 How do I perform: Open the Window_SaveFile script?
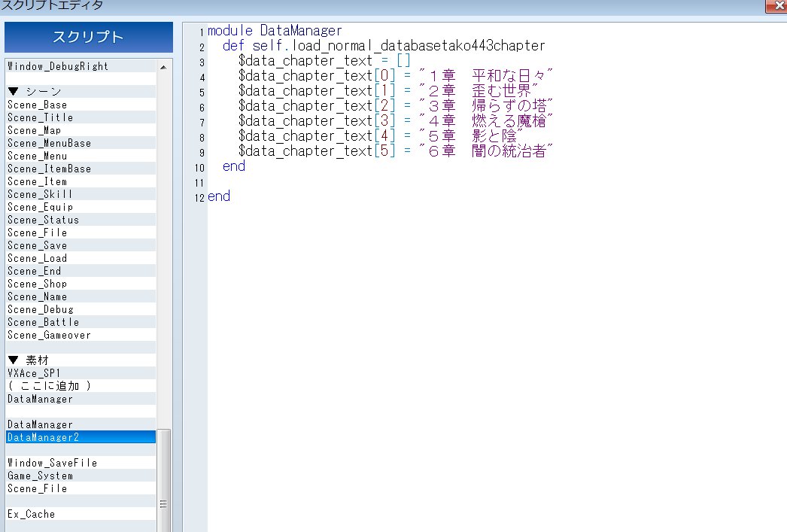tap(52, 463)
